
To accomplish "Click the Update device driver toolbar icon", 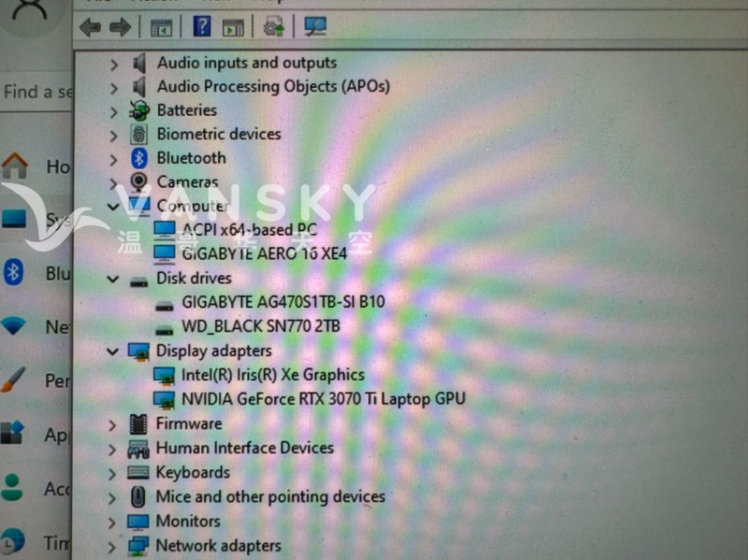I will (x=273, y=27).
